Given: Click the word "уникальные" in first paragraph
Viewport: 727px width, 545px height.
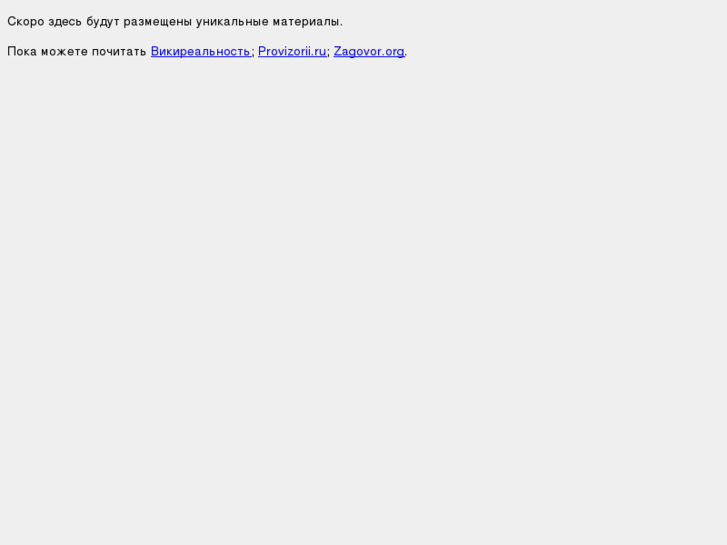Looking at the screenshot, I should click(x=232, y=22).
